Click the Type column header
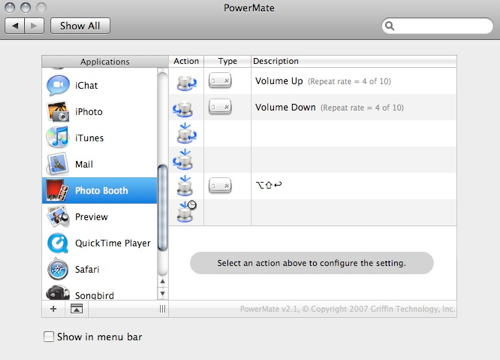 [x=227, y=61]
